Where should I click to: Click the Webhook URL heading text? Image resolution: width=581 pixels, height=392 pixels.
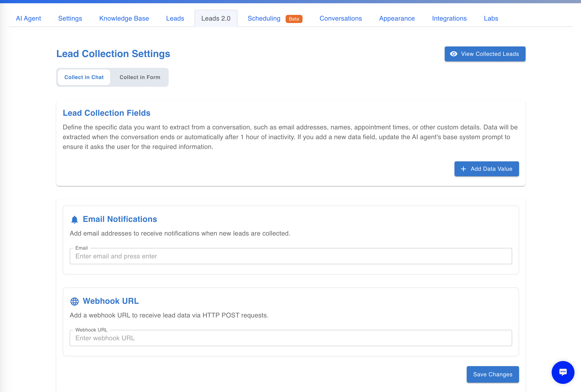click(x=111, y=301)
